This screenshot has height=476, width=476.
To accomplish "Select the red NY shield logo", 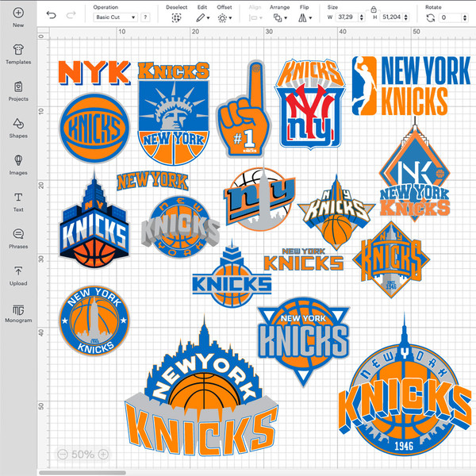I will 310,104.
